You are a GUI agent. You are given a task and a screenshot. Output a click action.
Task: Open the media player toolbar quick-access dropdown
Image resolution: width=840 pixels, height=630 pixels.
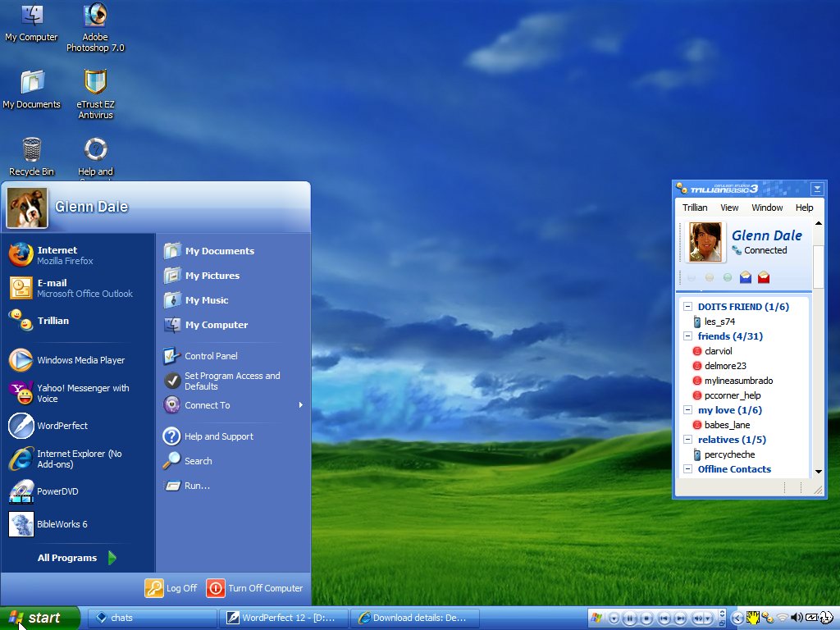pos(614,619)
